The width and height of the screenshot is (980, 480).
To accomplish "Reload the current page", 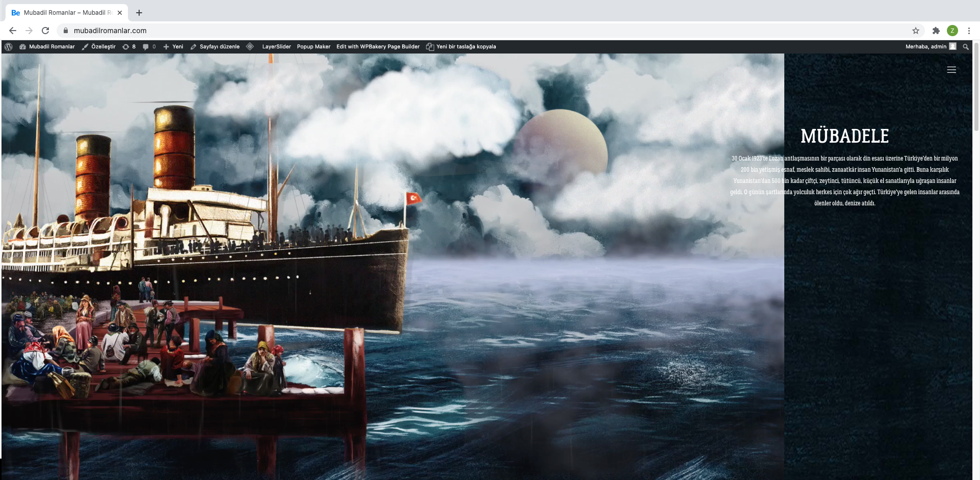I will [45, 31].
